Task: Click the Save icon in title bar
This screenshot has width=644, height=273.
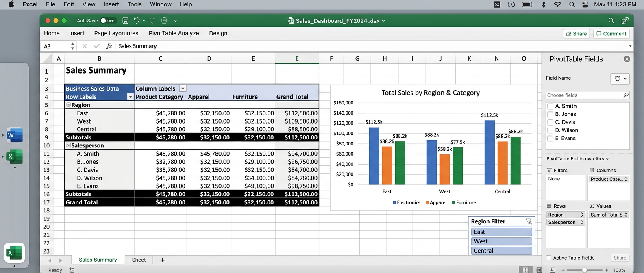Action: (x=126, y=20)
